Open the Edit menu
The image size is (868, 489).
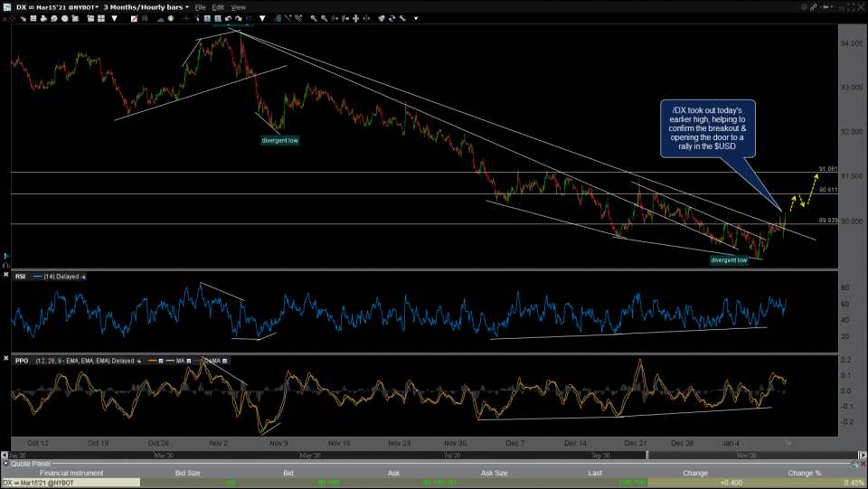click(218, 6)
